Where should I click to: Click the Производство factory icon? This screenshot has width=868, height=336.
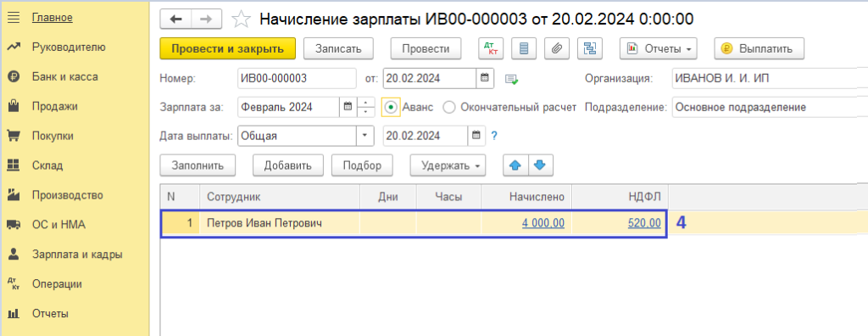(x=14, y=195)
